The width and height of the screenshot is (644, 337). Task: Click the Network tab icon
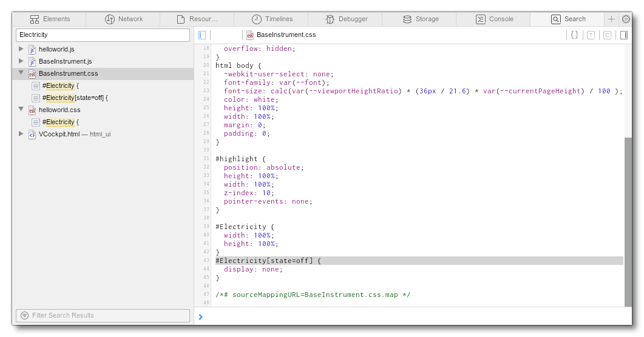[x=110, y=19]
